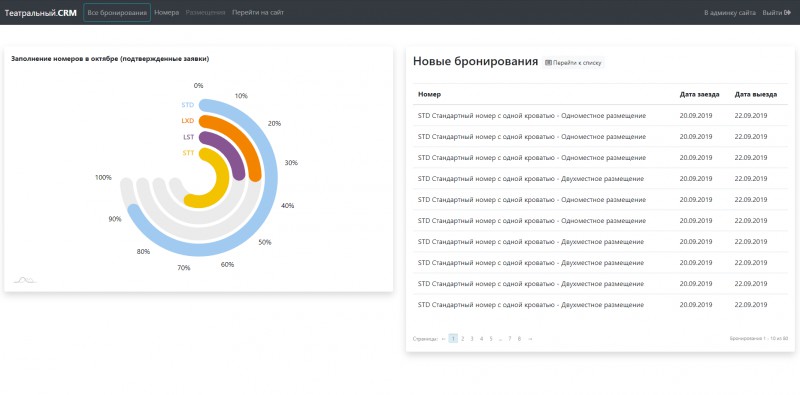Click the Бронирования 1 - 10 counter text
This screenshot has height=395, width=800.
click(759, 338)
